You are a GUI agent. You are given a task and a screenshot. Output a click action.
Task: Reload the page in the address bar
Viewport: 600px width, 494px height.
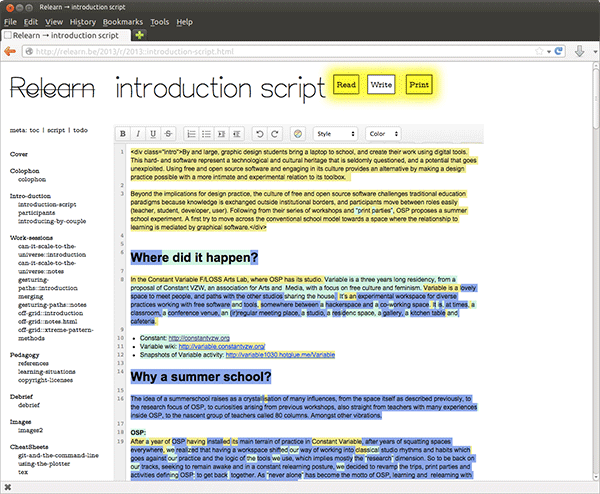559,51
